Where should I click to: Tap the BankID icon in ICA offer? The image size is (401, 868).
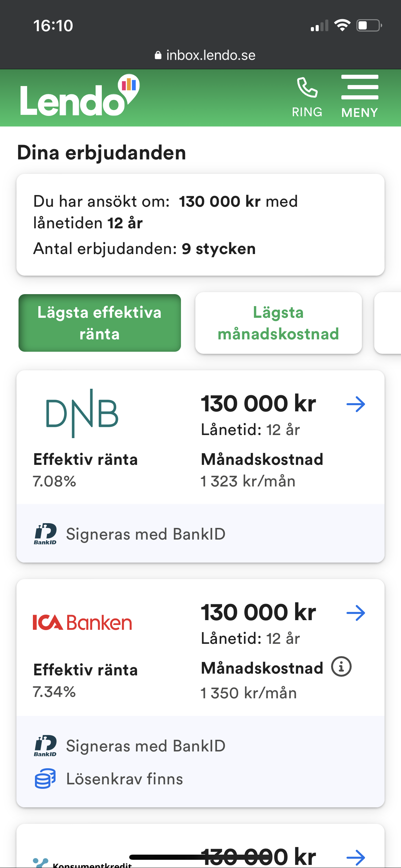coord(45,746)
